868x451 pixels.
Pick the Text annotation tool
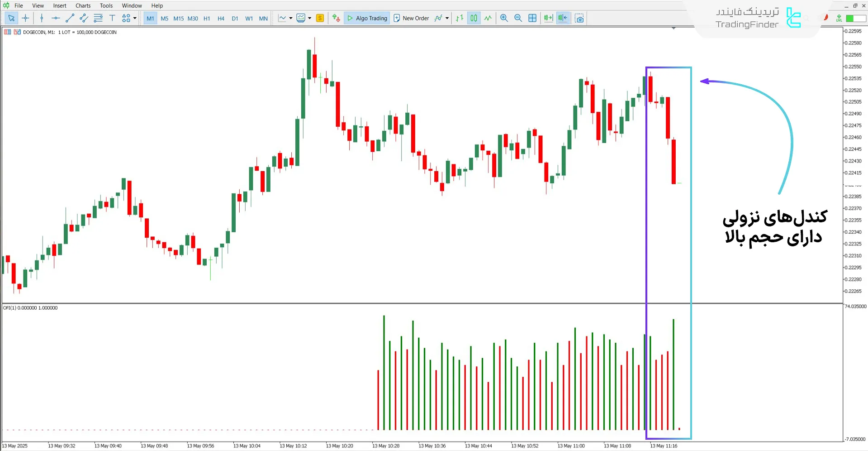pos(112,18)
